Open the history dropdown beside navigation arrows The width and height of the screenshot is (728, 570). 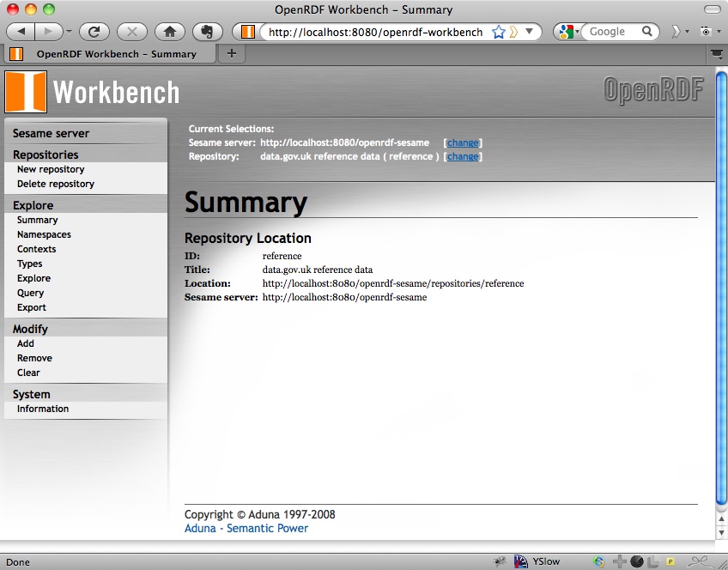[70, 32]
